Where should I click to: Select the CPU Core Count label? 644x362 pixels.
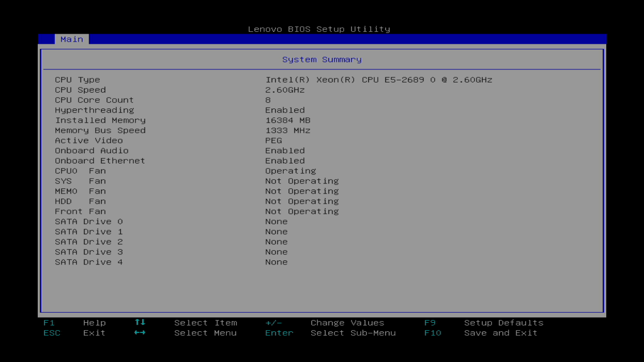click(95, 100)
